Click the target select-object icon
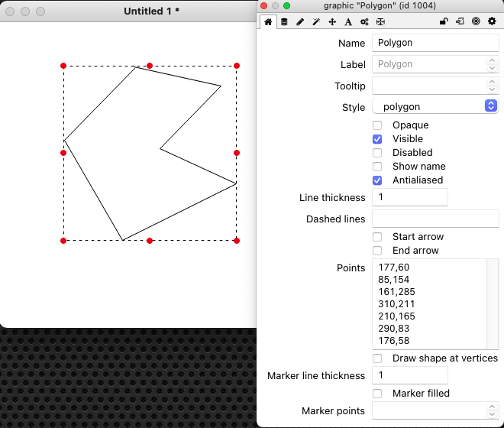 (x=476, y=22)
